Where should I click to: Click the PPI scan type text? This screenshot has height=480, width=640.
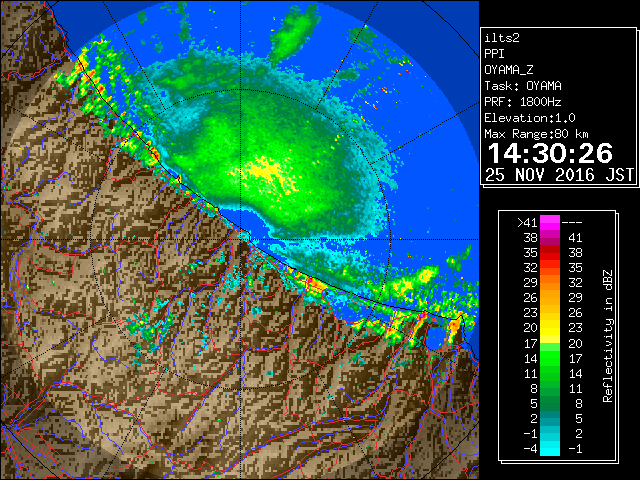point(494,54)
